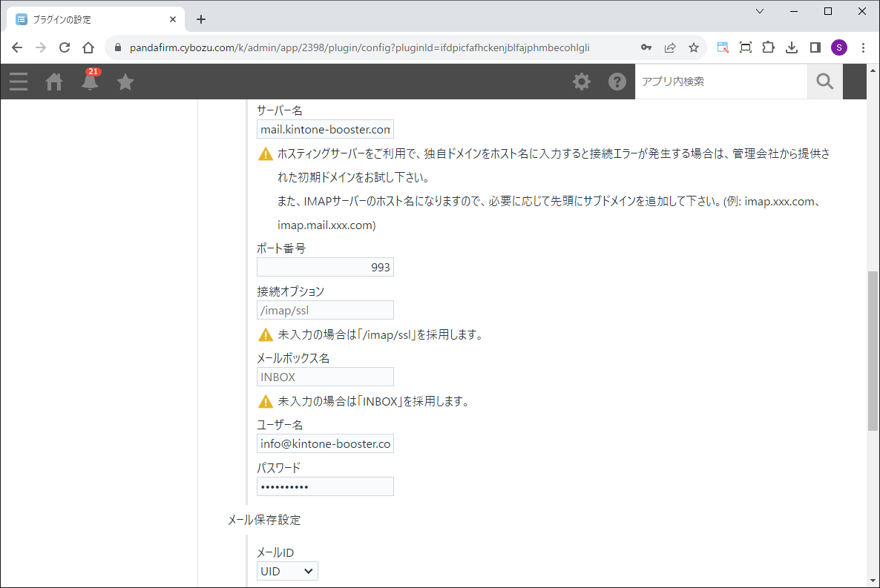Click the パスワード input field
880x588 pixels.
(325, 486)
